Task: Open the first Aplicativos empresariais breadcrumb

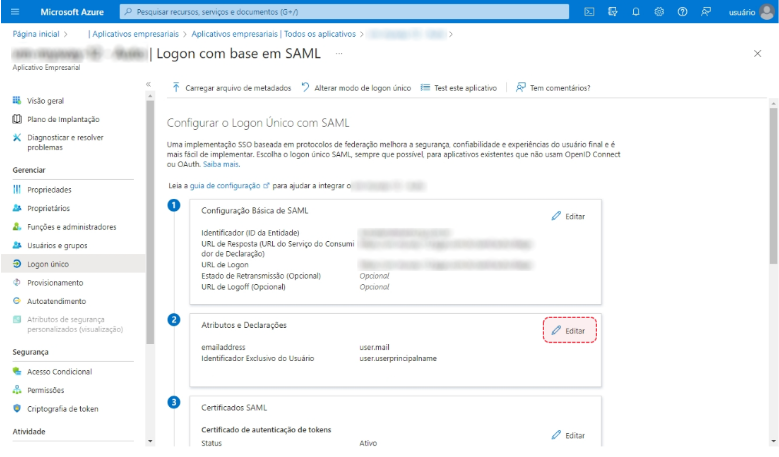Action: [135, 34]
